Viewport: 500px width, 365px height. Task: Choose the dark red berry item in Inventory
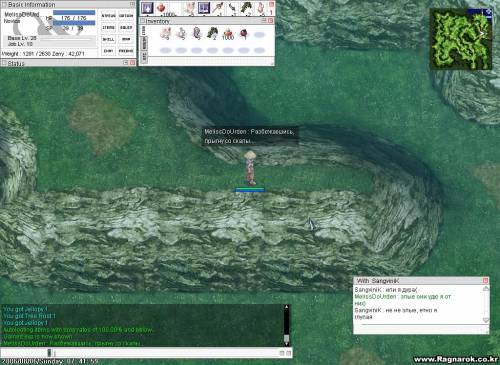click(244, 34)
